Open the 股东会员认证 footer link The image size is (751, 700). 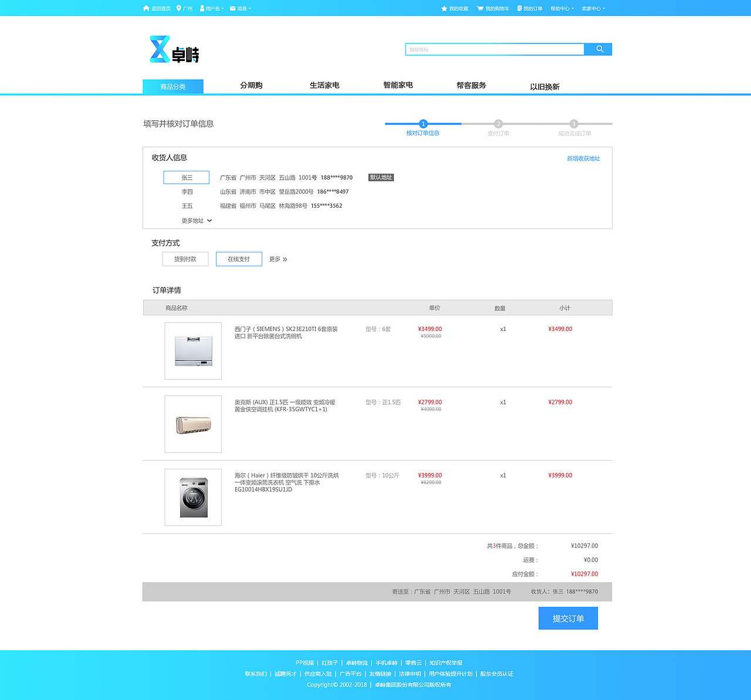click(x=497, y=674)
